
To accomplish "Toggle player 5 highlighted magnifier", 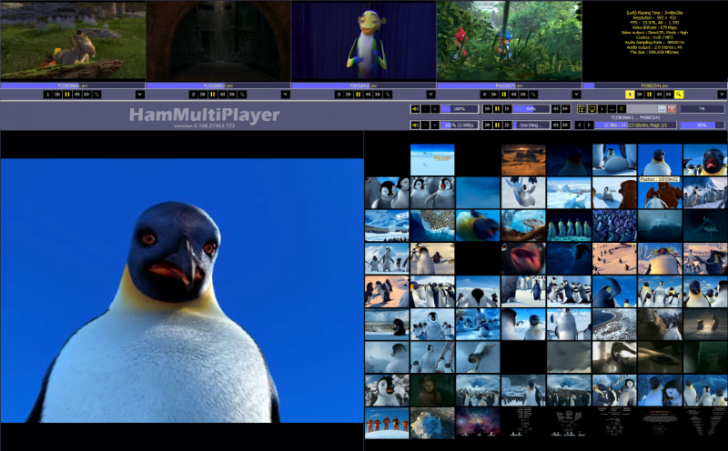I will point(678,94).
